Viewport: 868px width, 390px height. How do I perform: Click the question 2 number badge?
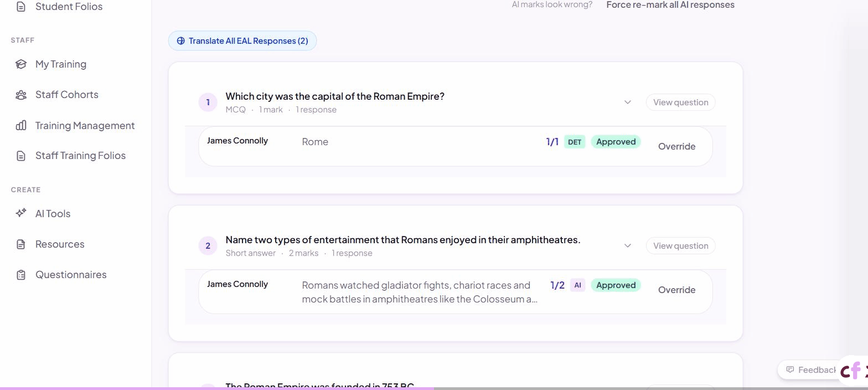tap(208, 246)
